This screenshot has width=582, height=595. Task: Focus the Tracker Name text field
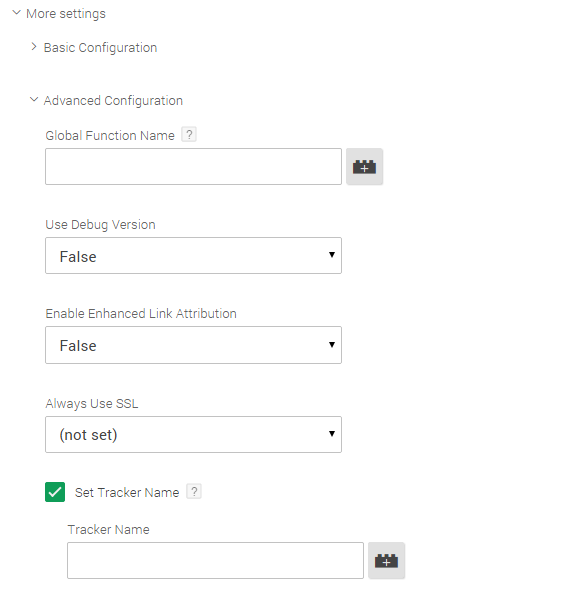[215, 560]
